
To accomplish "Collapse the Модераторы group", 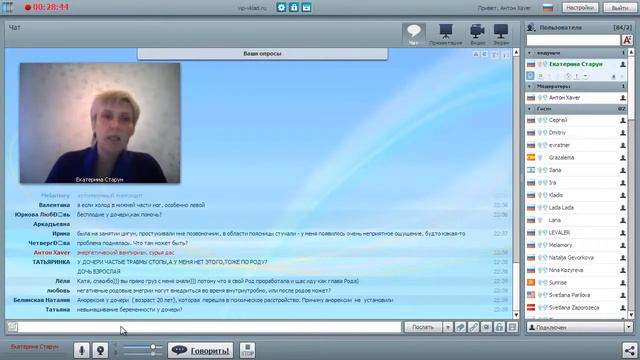I will [530, 87].
